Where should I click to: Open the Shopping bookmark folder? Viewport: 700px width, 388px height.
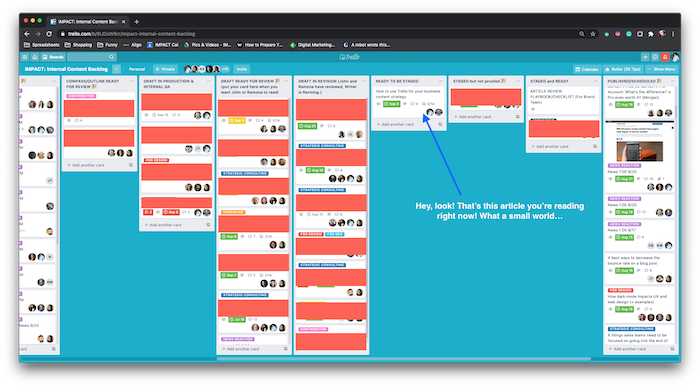point(79,45)
